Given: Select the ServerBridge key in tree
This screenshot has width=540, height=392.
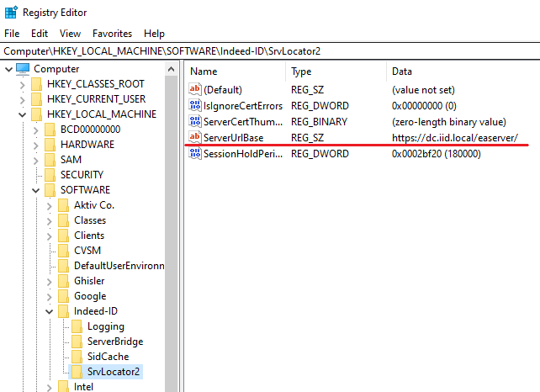Looking at the screenshot, I should tap(114, 342).
